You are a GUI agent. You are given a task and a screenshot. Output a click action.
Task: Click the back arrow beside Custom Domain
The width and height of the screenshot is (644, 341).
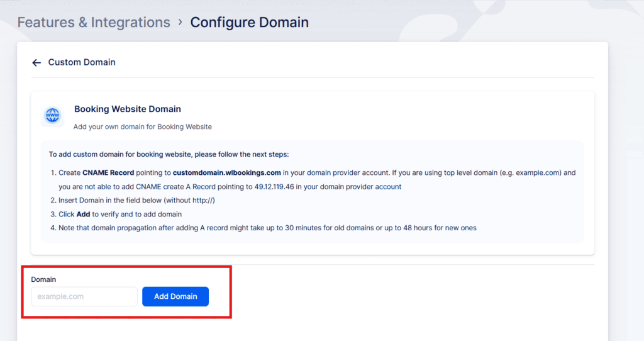(36, 62)
